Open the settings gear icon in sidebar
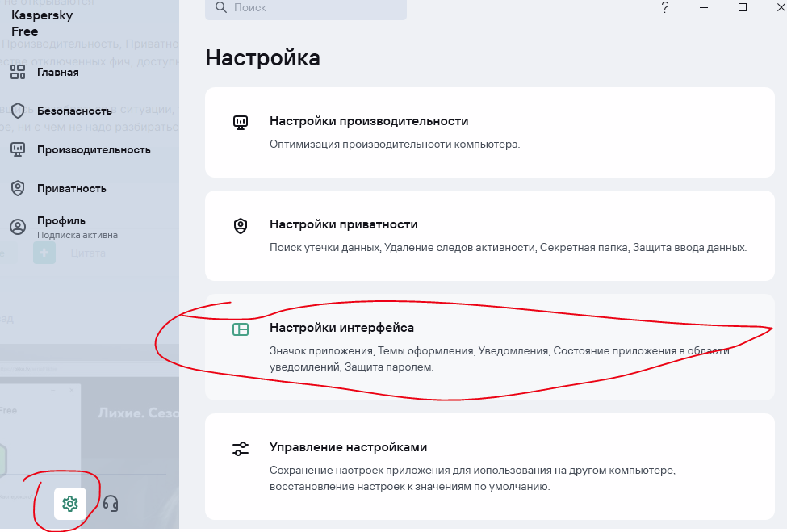The height and width of the screenshot is (532, 787). click(69, 504)
